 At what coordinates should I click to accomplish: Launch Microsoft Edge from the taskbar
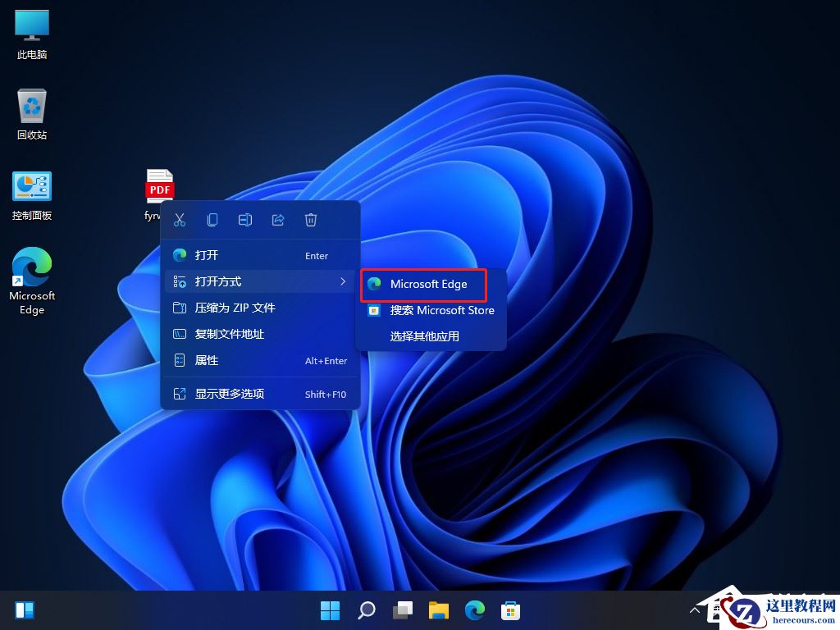tap(474, 609)
